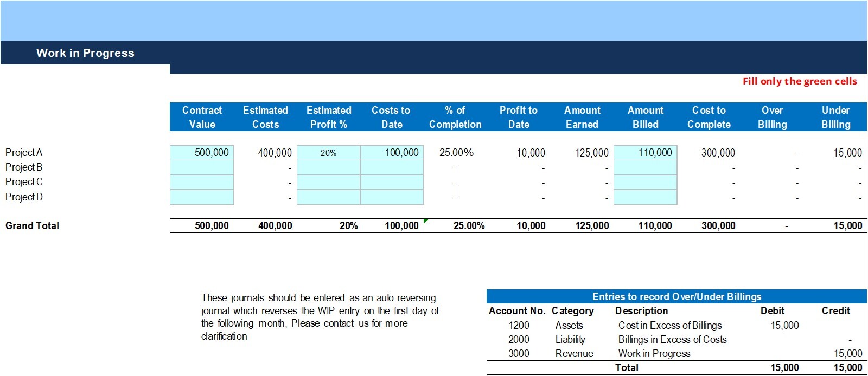Click the 'Fill only the green cells' note
The height and width of the screenshot is (376, 868).
800,81
